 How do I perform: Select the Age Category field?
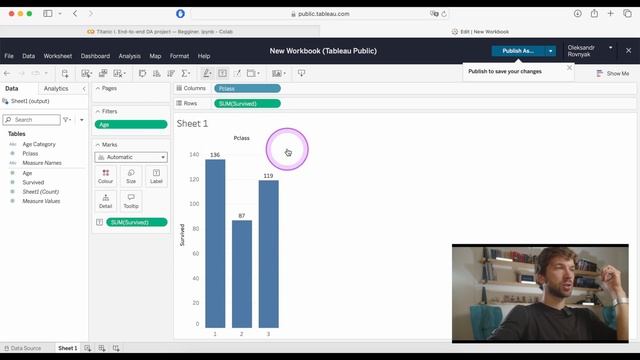point(39,144)
